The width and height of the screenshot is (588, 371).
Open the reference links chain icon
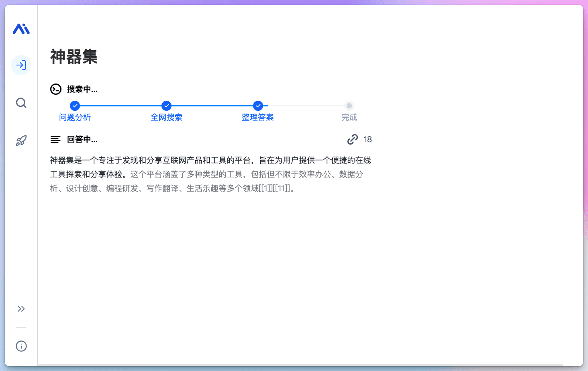click(353, 139)
